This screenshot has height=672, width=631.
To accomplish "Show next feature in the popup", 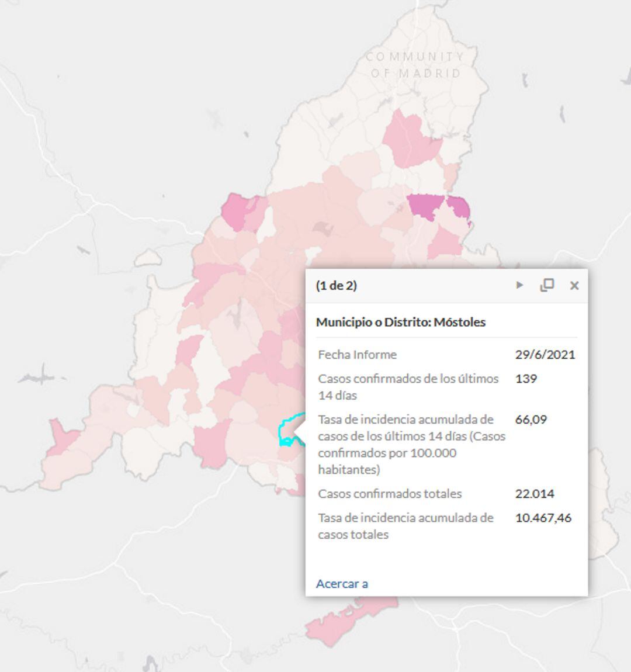I will click(x=519, y=285).
